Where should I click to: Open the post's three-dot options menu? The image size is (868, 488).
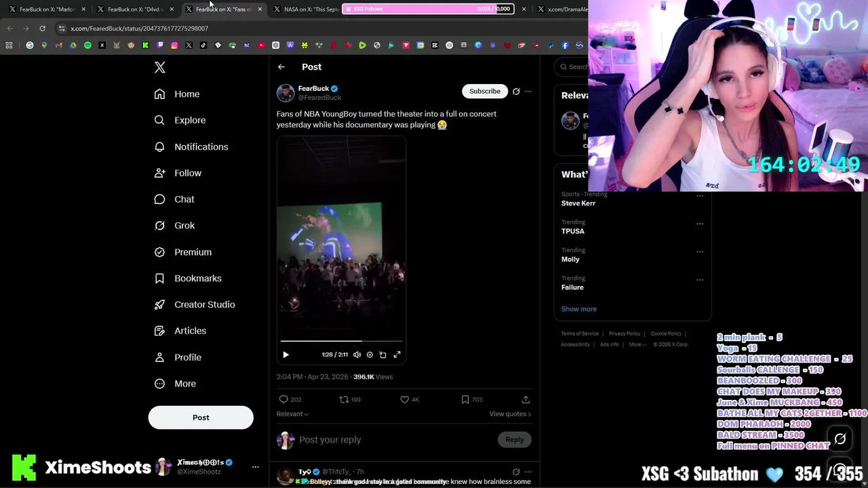click(528, 91)
